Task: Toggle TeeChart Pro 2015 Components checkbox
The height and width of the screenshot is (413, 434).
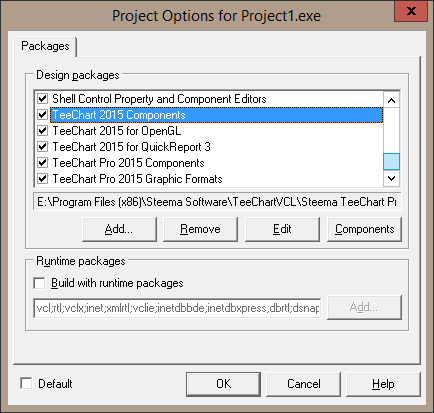Action: point(42,163)
